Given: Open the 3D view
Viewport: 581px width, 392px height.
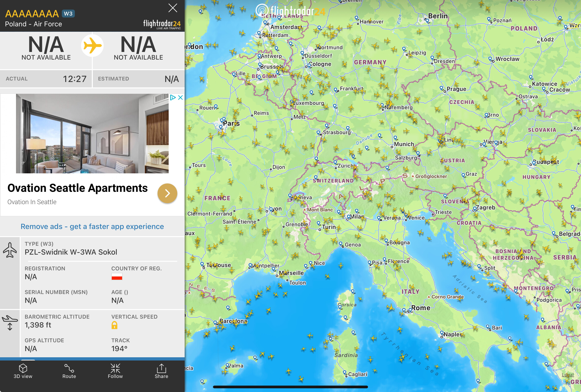Looking at the screenshot, I should point(23,371).
